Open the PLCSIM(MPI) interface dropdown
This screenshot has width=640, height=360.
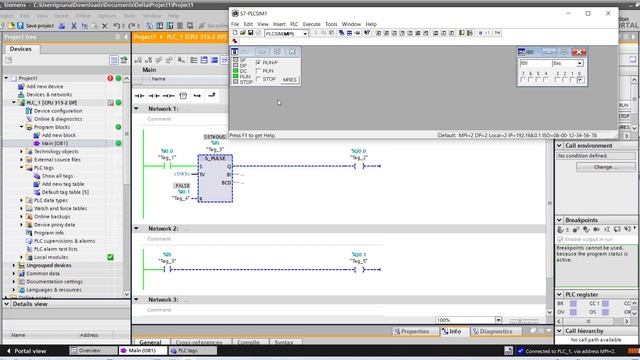304,33
